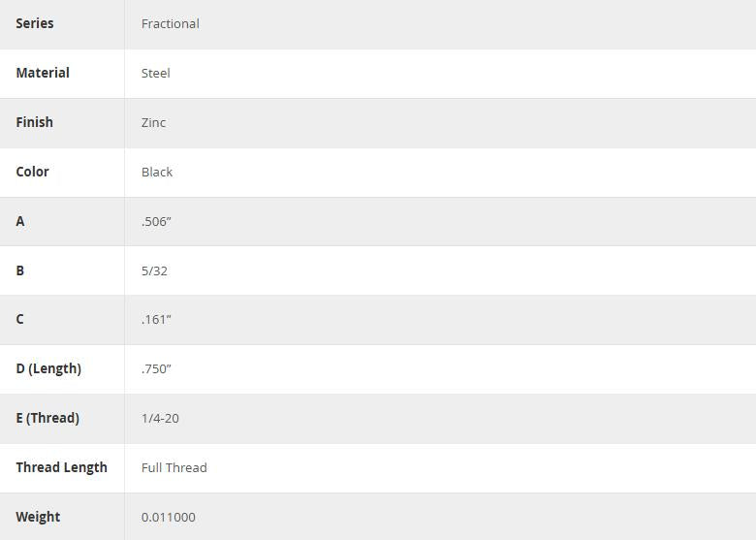Click the Finish row label
Screen dimensions: 756x540
coord(35,122)
